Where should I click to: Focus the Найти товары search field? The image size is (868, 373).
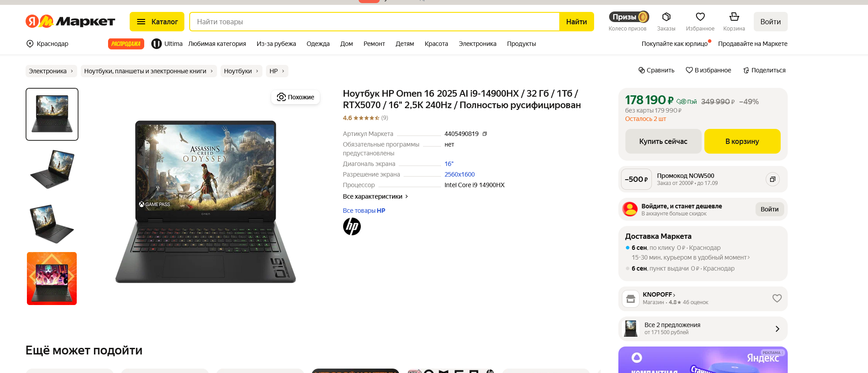point(374,22)
